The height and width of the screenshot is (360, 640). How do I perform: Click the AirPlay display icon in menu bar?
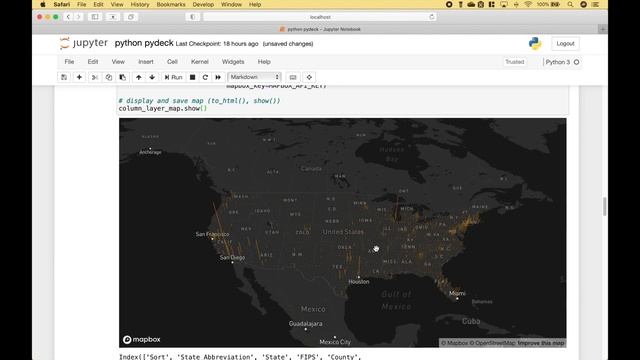tap(504, 4)
